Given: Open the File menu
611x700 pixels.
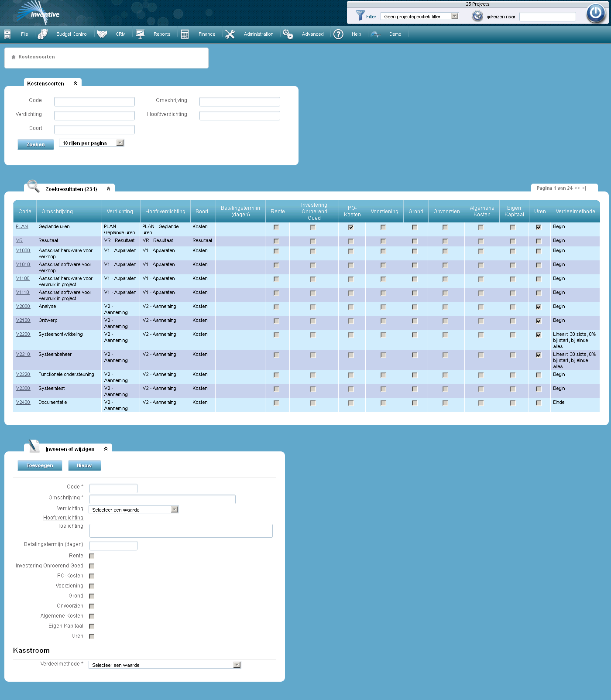Looking at the screenshot, I should (x=24, y=34).
